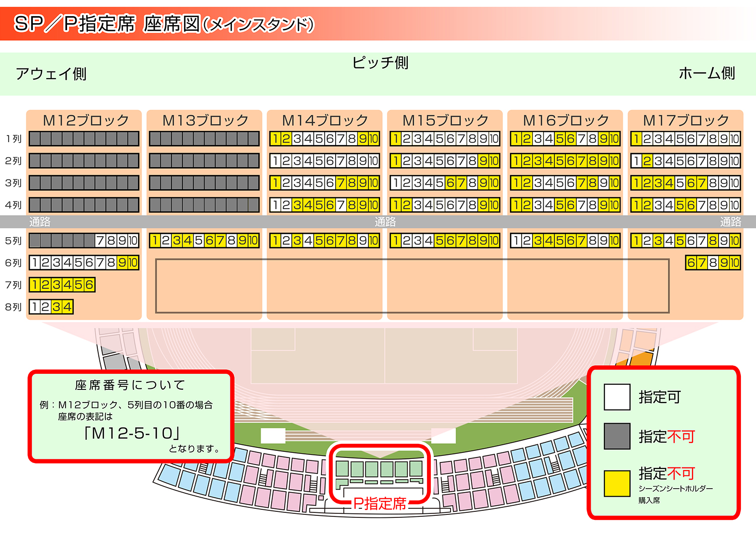Select seat 1 in row 5 of M13 block
The width and height of the screenshot is (756, 534).
[x=155, y=241]
